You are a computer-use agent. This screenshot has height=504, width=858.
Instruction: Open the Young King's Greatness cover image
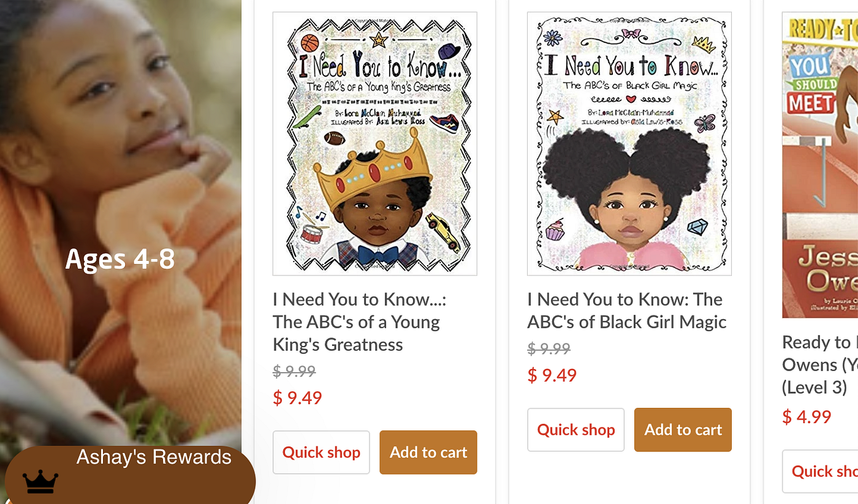pos(374,143)
